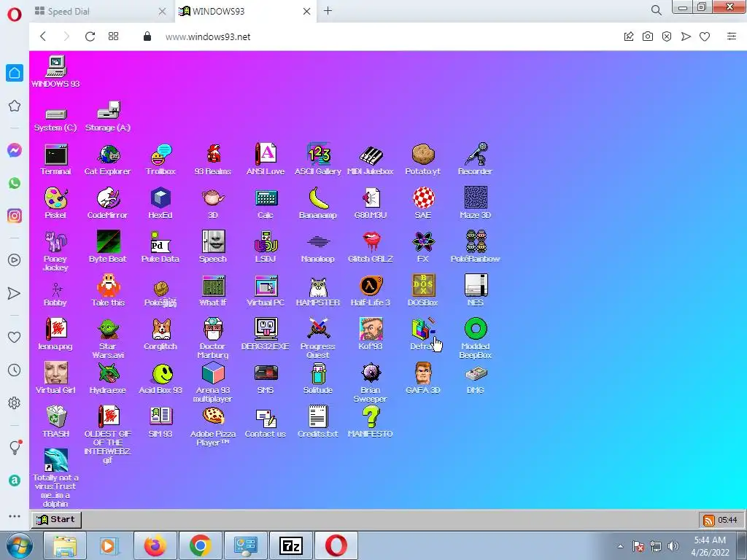Open Virtual PC icon

[x=266, y=292]
